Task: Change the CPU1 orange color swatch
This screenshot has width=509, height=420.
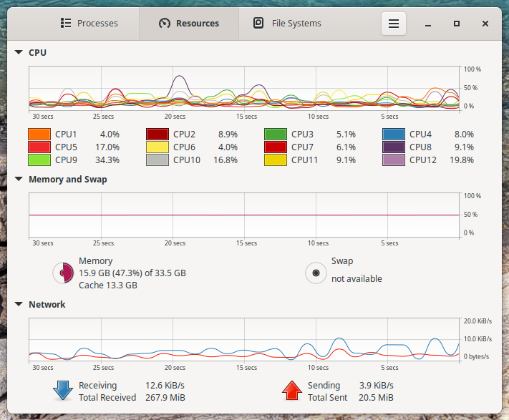Action: pyautogui.click(x=39, y=134)
